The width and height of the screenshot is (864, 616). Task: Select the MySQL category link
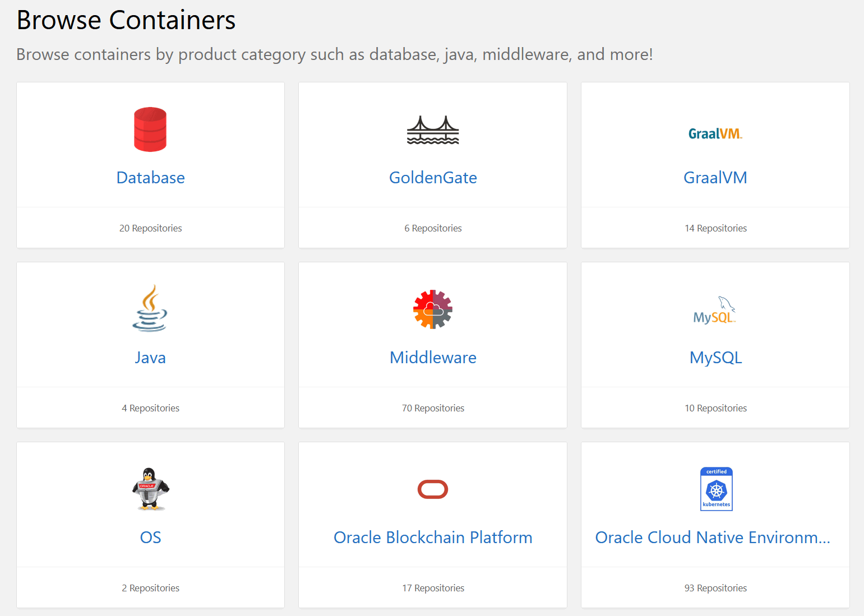tap(715, 358)
